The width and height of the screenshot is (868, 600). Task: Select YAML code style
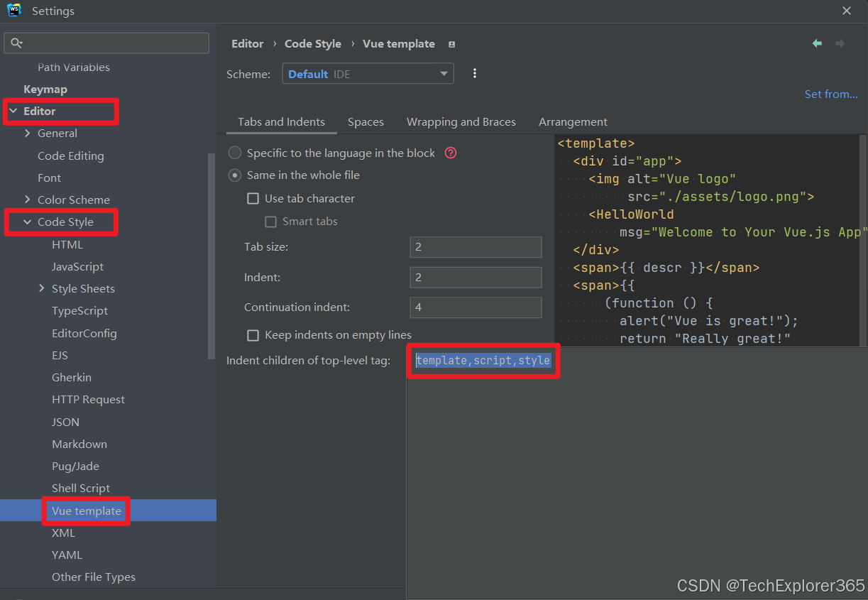pyautogui.click(x=67, y=555)
